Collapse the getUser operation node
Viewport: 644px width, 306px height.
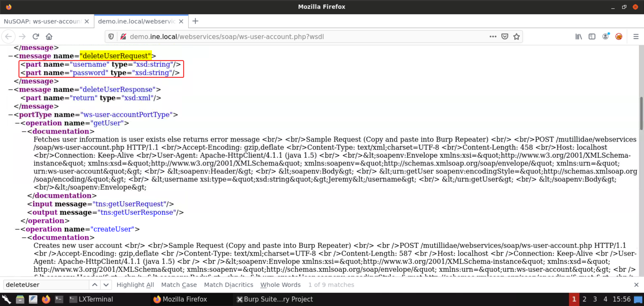17,123
